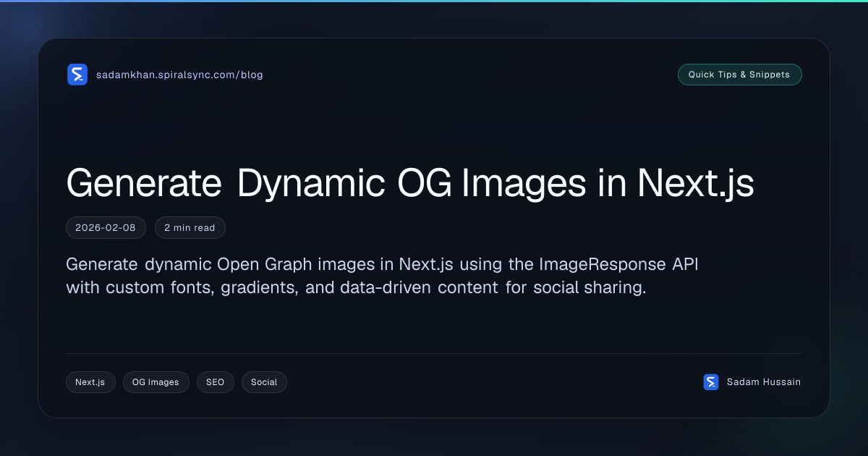Click the author name Sadam Hussain
The width and height of the screenshot is (868, 456).
click(x=764, y=382)
